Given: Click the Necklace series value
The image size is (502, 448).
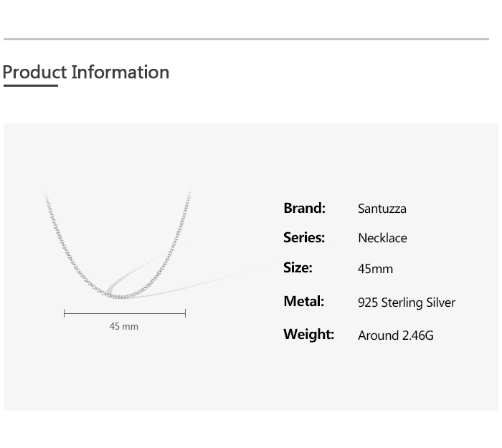Looking at the screenshot, I should tap(382, 238).
